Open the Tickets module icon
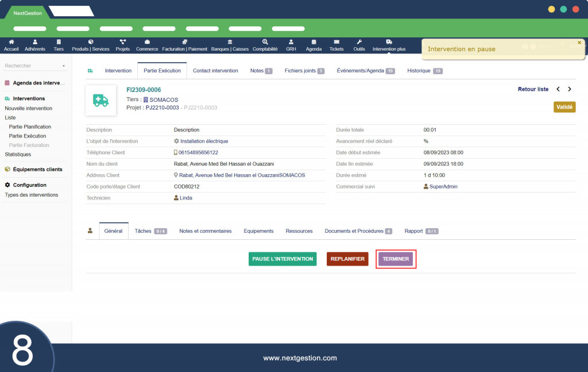The height and width of the screenshot is (372, 588). click(336, 42)
